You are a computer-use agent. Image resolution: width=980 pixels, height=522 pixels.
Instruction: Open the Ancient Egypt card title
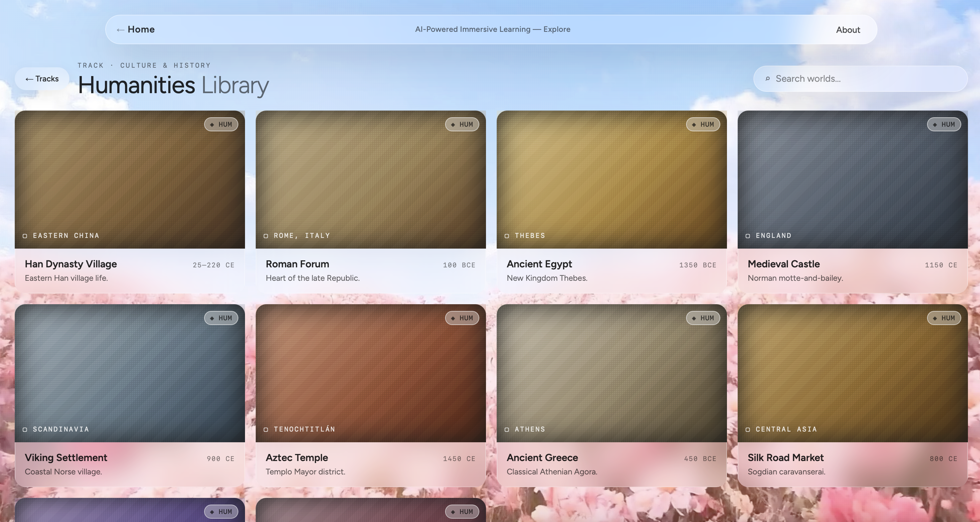coord(539,264)
